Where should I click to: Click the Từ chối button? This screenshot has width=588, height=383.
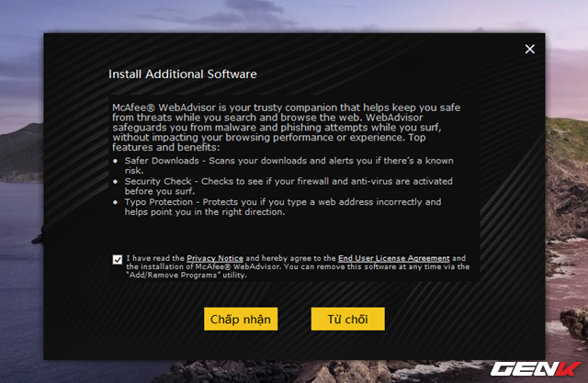coord(347,319)
